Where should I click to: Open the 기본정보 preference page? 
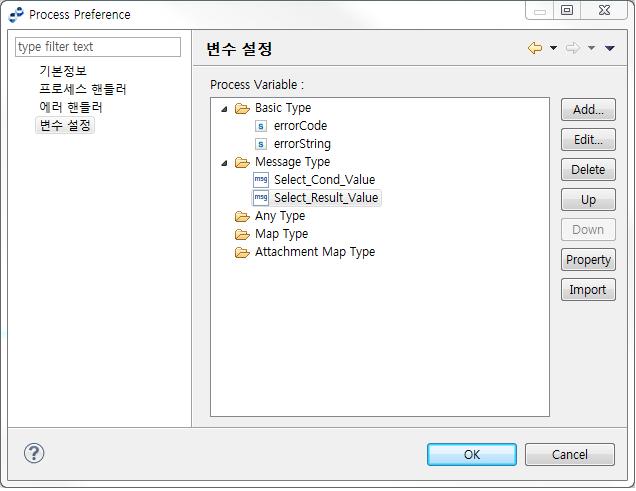(63, 71)
